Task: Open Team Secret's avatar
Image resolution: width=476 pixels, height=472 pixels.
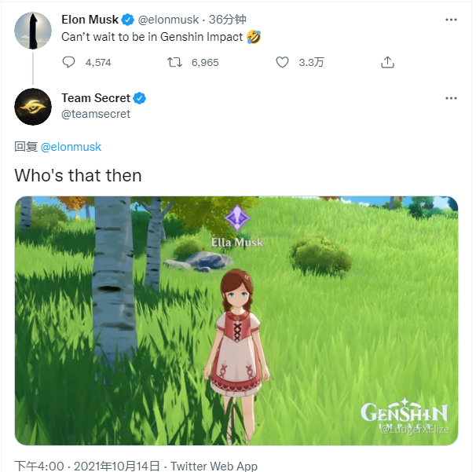Action: coord(33,106)
